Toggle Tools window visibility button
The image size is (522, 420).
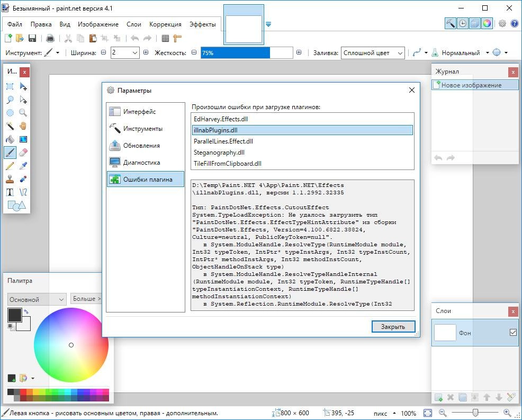tap(450, 23)
